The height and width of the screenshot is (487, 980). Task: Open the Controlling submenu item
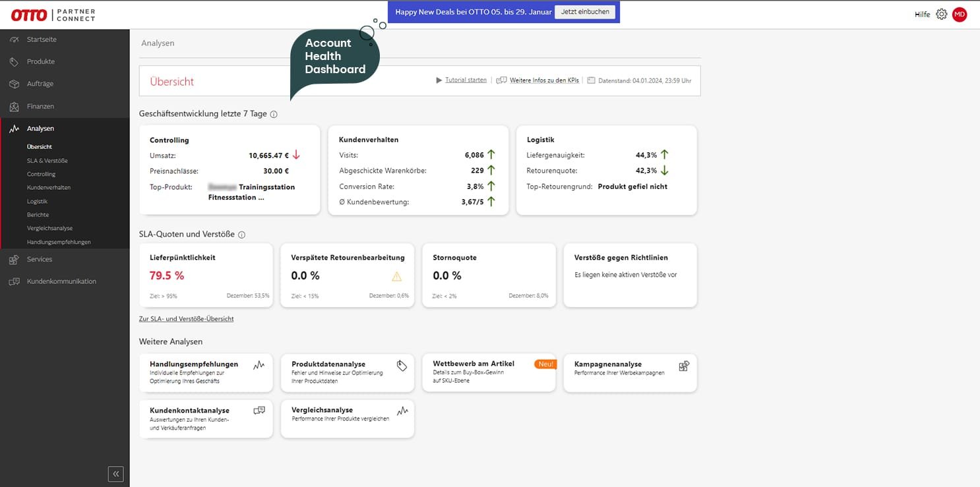pos(41,174)
